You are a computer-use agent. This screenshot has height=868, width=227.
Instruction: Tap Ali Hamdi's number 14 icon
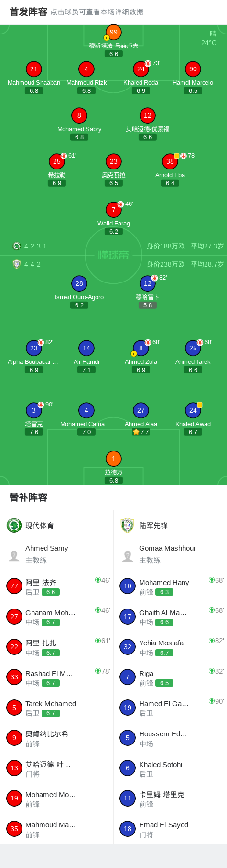coord(86,348)
